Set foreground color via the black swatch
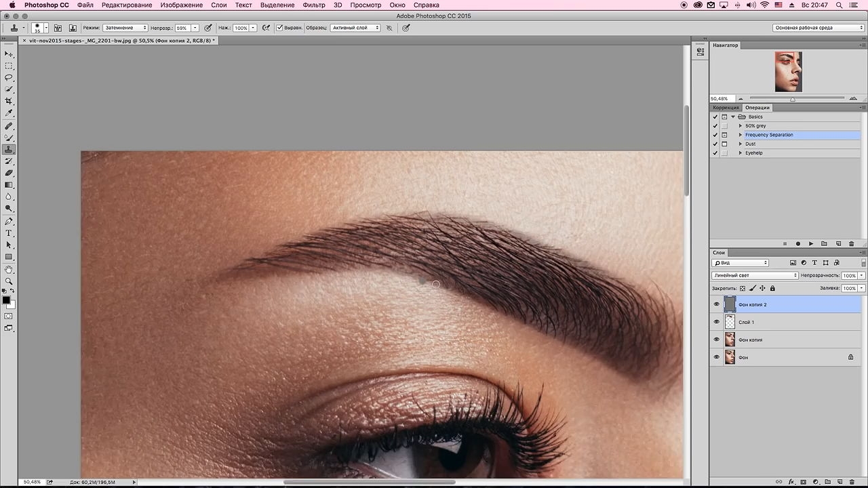Viewport: 868px width, 488px height. [6, 300]
